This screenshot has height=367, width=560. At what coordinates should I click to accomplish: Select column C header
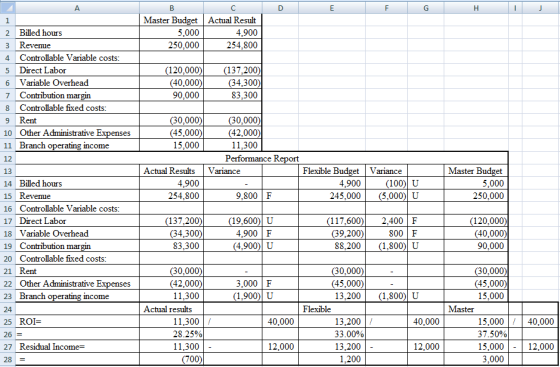pyautogui.click(x=233, y=7)
